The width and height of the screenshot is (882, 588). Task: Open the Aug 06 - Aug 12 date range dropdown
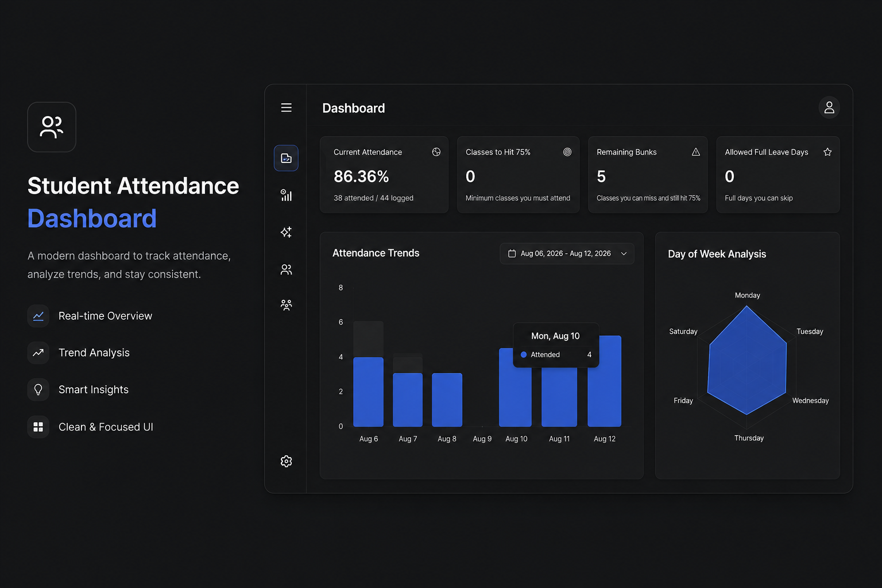pos(567,253)
